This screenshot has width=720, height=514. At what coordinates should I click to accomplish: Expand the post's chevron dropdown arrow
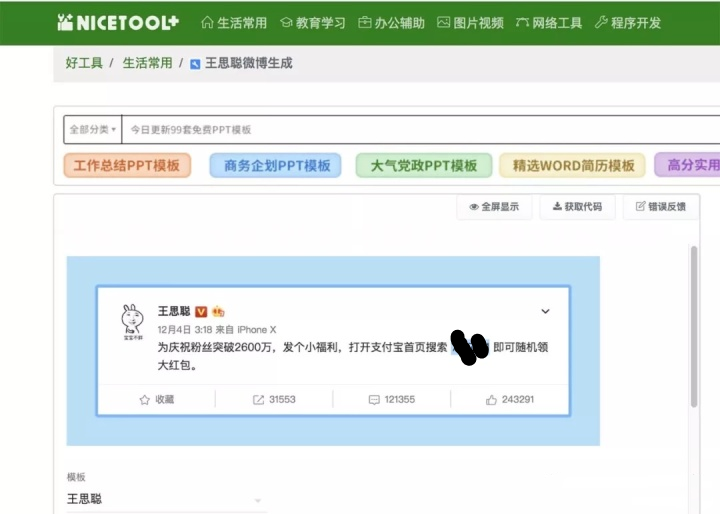tap(545, 311)
